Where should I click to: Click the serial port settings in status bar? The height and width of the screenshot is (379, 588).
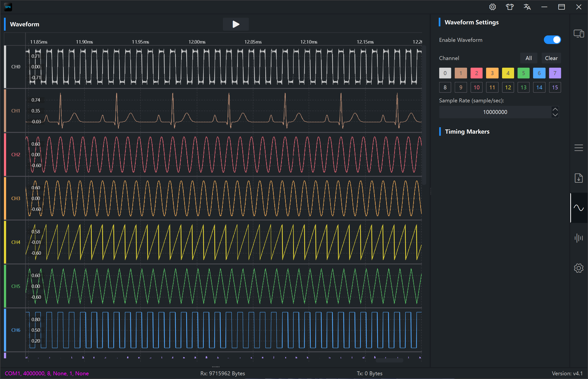[47, 373]
